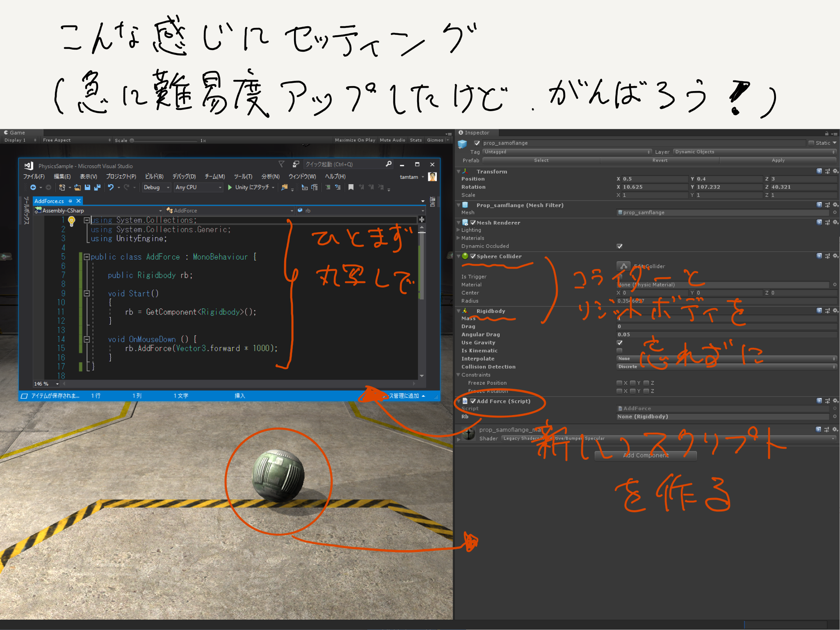Pin the AddForce.cs tab

[70, 201]
